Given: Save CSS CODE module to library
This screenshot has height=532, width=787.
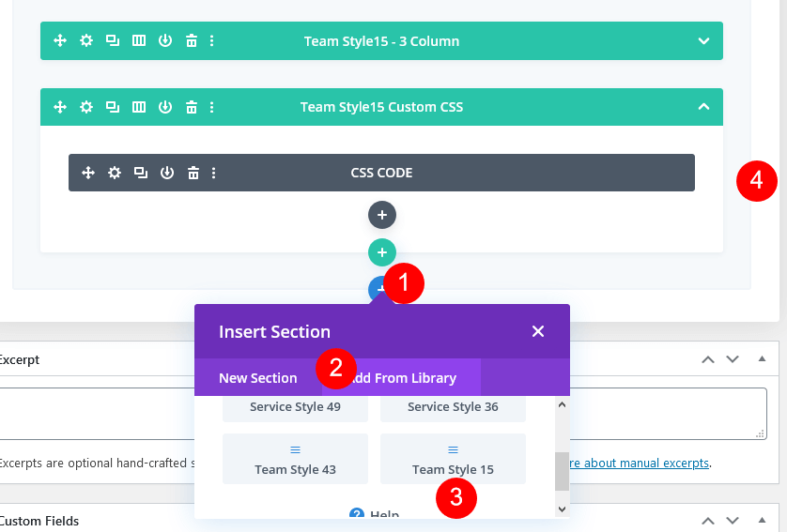Looking at the screenshot, I should point(167,173).
